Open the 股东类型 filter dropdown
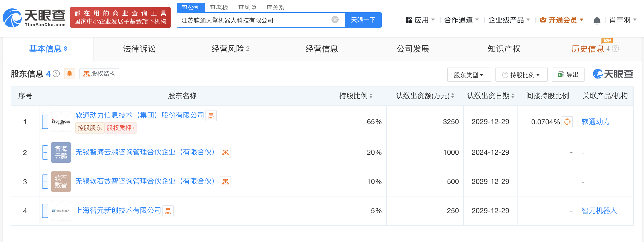The height and width of the screenshot is (242, 644). pos(469,75)
